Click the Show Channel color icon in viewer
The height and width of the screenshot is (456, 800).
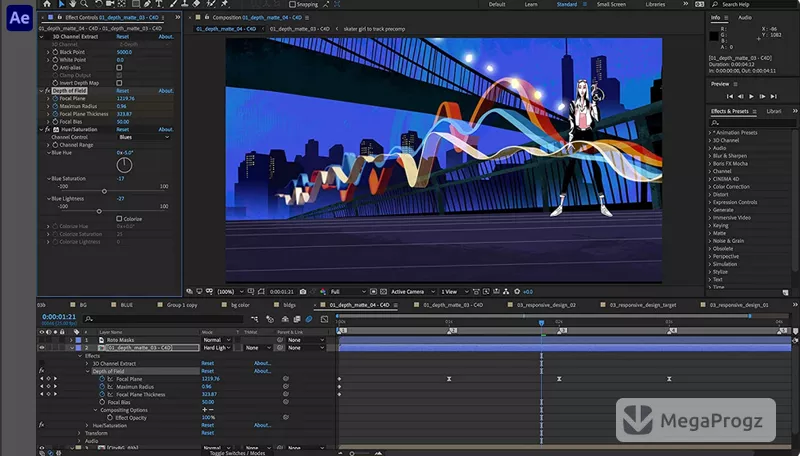322,292
